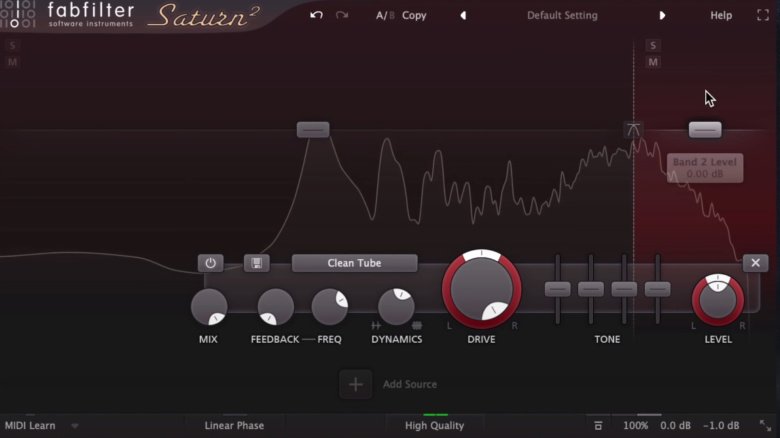Image resolution: width=780 pixels, height=438 pixels.
Task: Toggle High Quality mode
Action: (x=434, y=426)
